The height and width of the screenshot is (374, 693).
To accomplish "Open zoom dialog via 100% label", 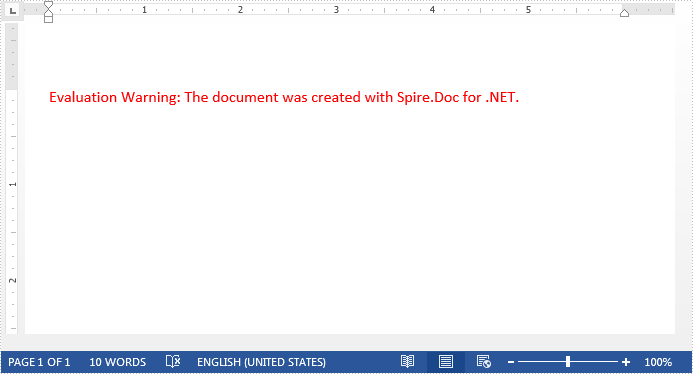I will (x=658, y=362).
